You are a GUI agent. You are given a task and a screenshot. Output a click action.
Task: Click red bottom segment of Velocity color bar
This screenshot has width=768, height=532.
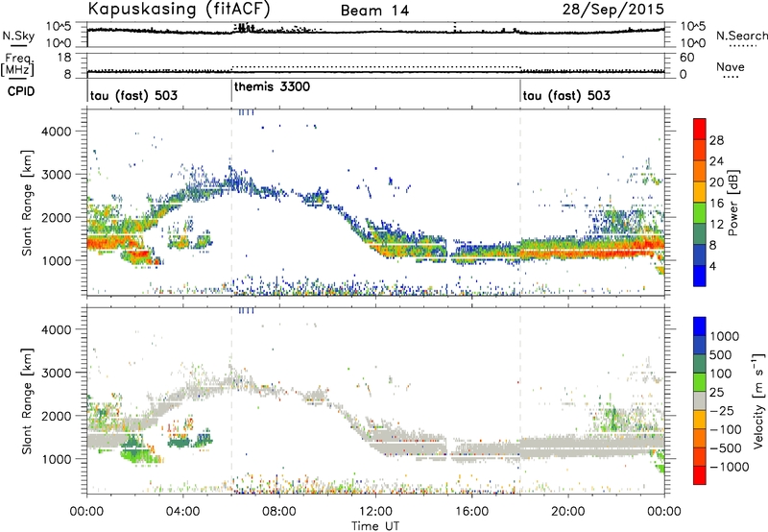700,475
